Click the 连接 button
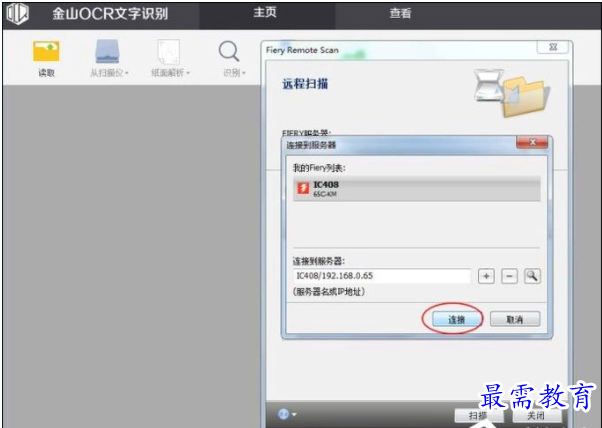The width and height of the screenshot is (602, 428). click(x=456, y=319)
